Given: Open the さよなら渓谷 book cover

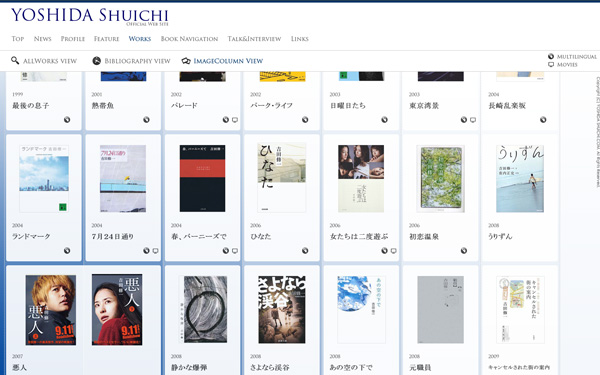Looking at the screenshot, I should coord(282,309).
